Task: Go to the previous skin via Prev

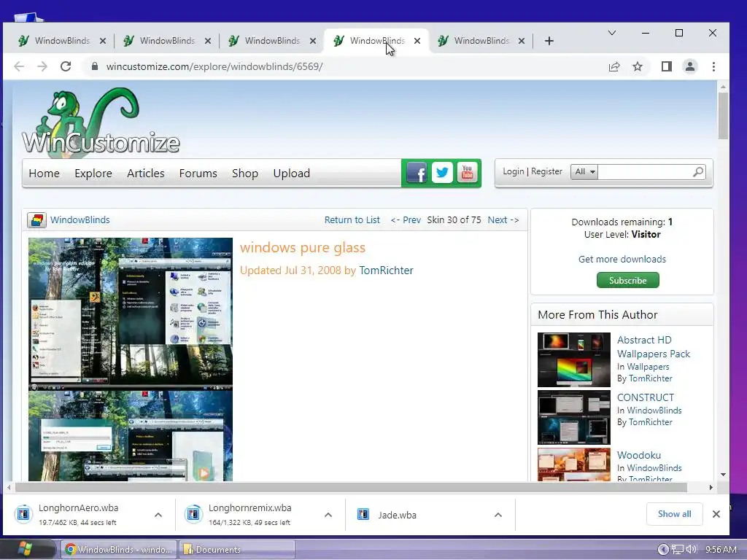Action: pos(406,220)
